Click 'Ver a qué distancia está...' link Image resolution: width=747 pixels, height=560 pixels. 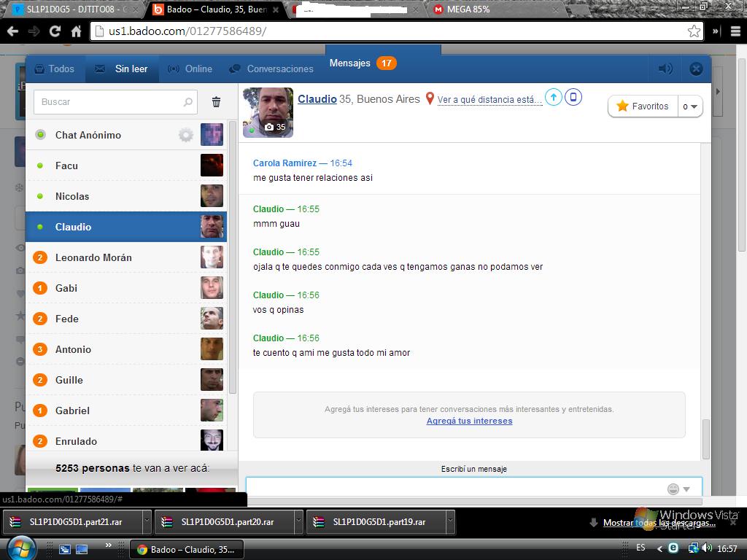pos(489,99)
